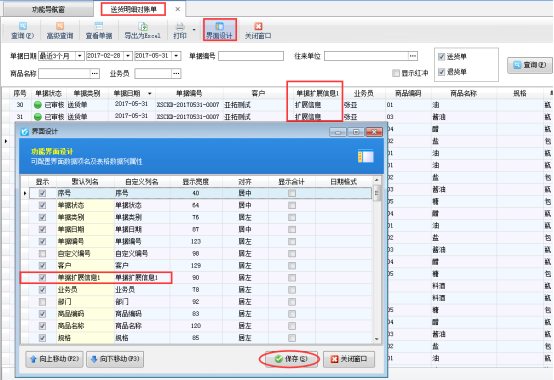Screen dimensions: 554x380
Task: Click the 查询 toolbar icon
Action: coord(22,30)
